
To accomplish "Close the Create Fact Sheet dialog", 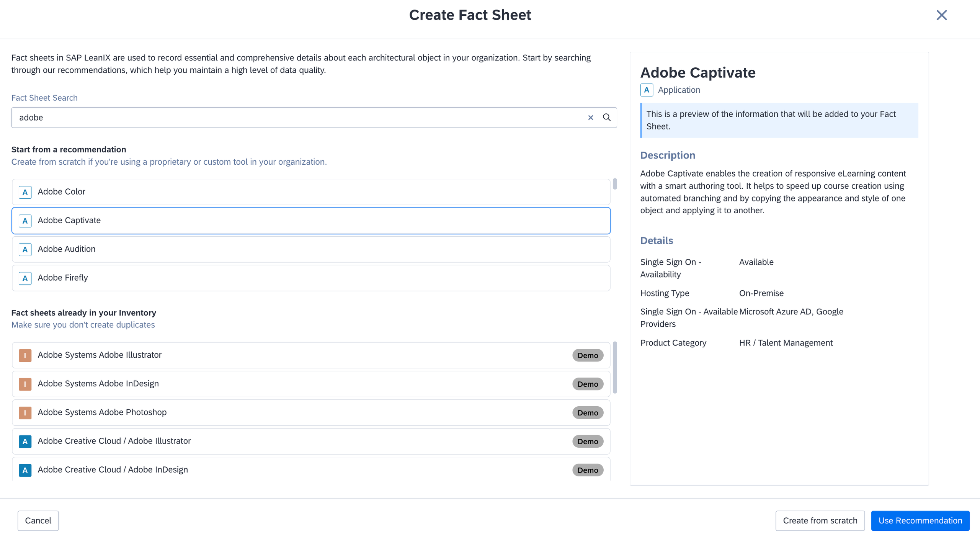I will pyautogui.click(x=941, y=15).
